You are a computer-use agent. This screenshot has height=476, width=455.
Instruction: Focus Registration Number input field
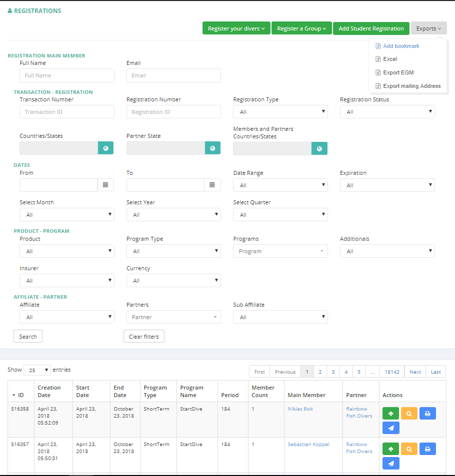coord(173,112)
